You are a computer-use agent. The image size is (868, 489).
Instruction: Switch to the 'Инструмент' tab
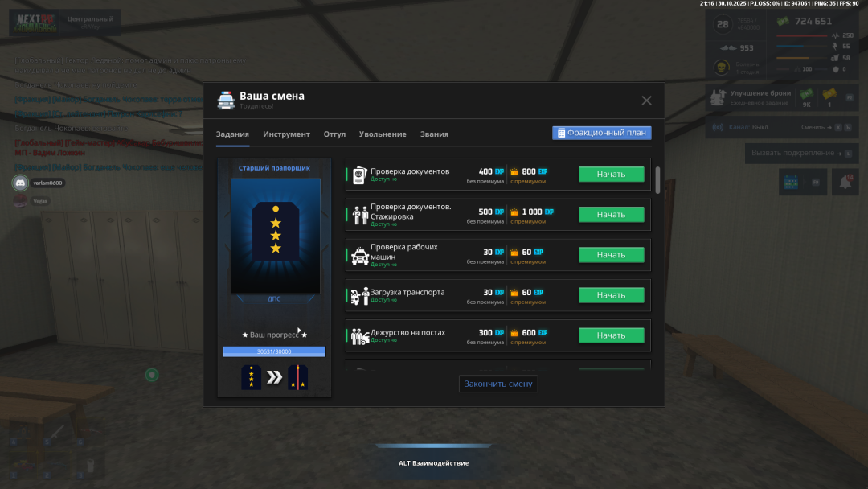pyautogui.click(x=286, y=134)
